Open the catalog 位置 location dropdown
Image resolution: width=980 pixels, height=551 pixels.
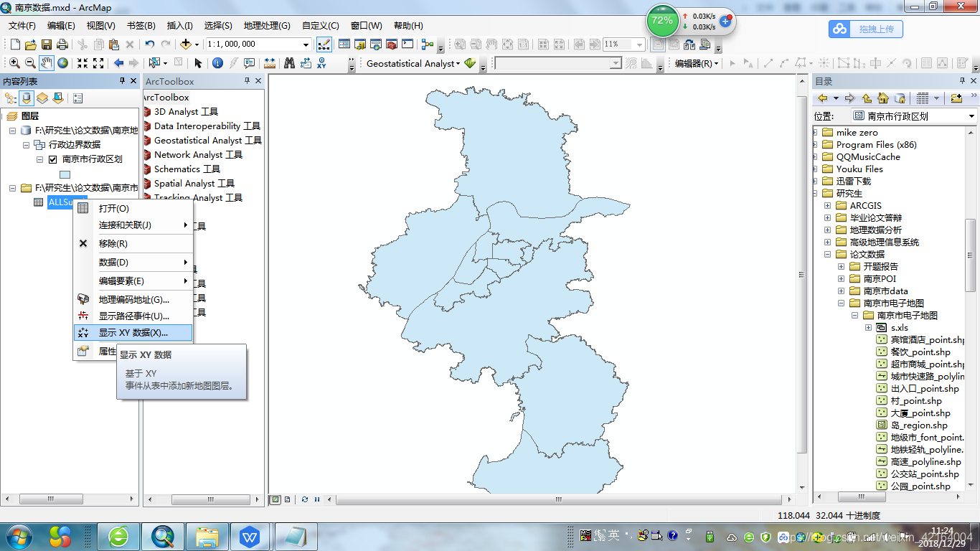[971, 116]
